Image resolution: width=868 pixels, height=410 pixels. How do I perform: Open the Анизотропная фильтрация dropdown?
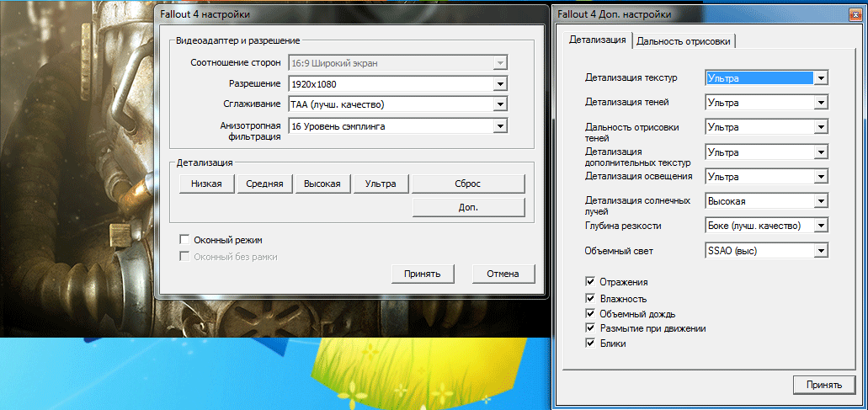click(x=397, y=126)
